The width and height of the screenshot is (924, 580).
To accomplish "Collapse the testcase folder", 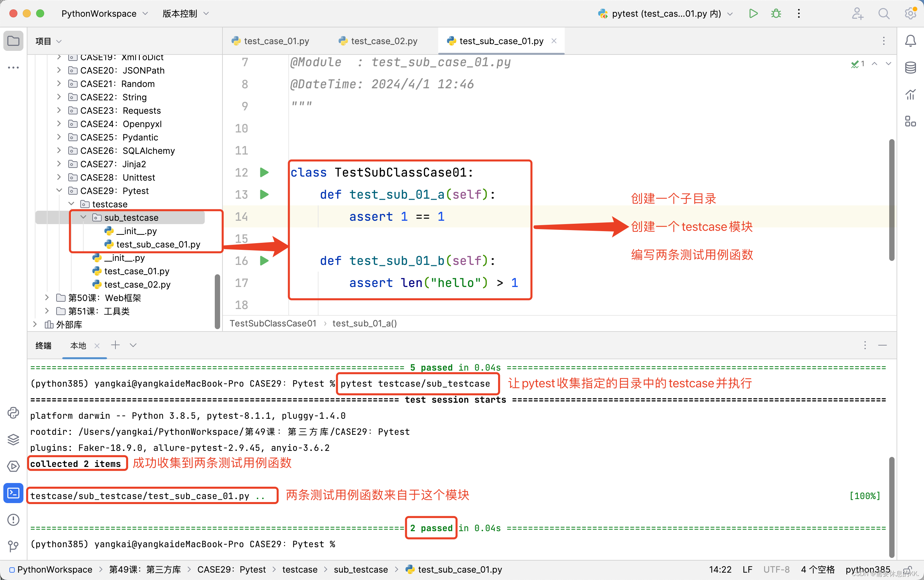I will coord(71,204).
